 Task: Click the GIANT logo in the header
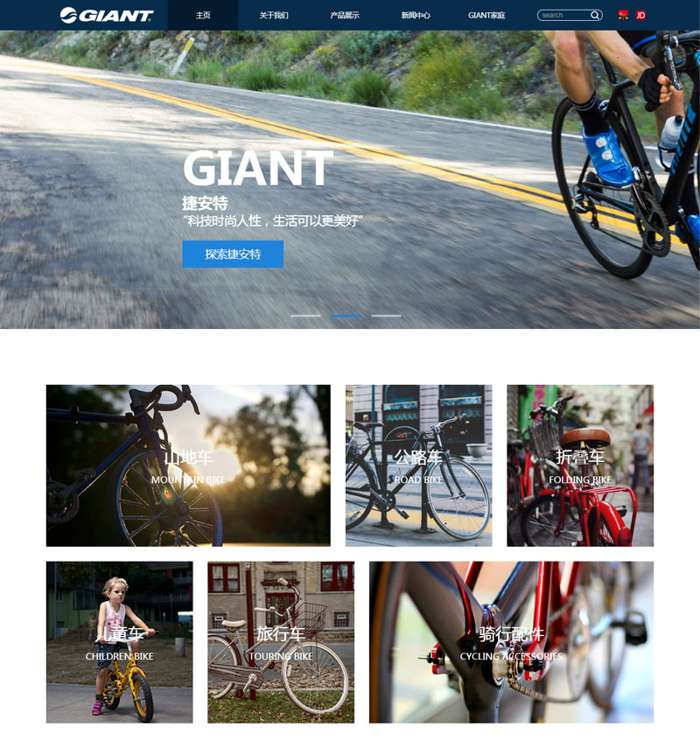107,15
